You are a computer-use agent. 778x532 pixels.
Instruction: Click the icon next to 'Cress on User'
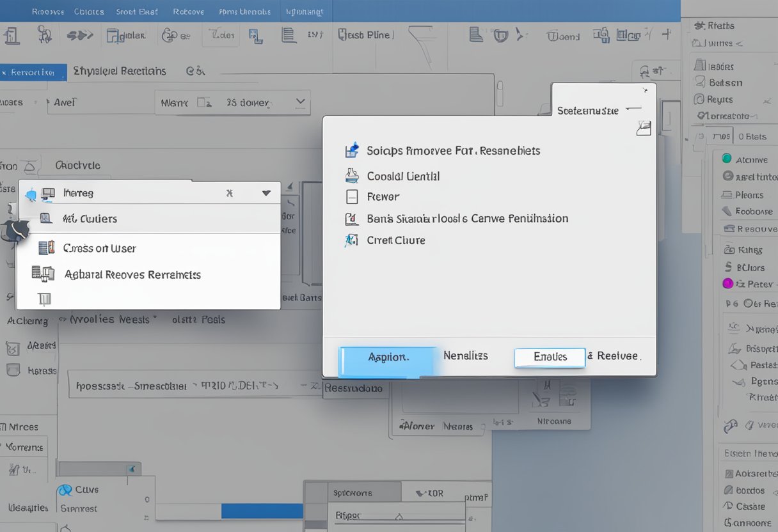pos(46,248)
